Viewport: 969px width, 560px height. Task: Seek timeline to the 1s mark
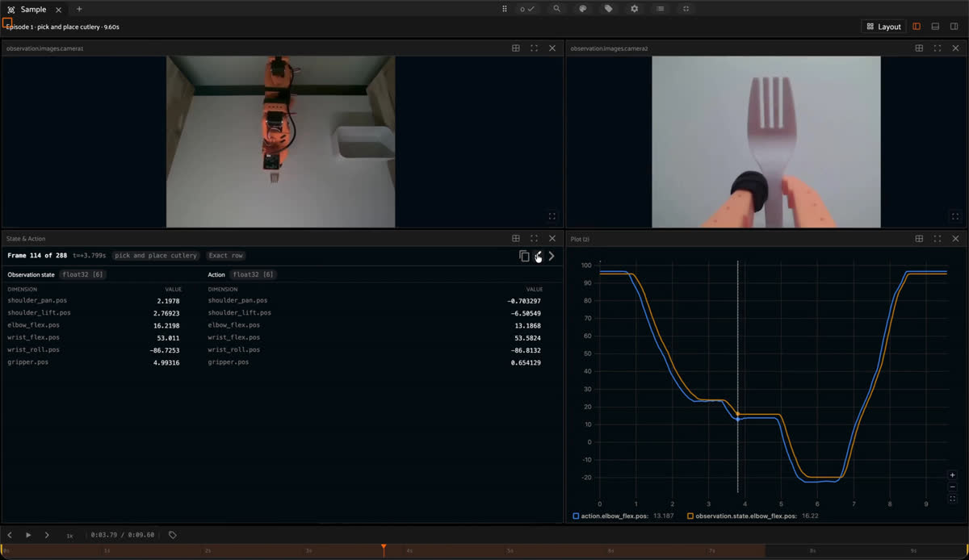[107, 551]
